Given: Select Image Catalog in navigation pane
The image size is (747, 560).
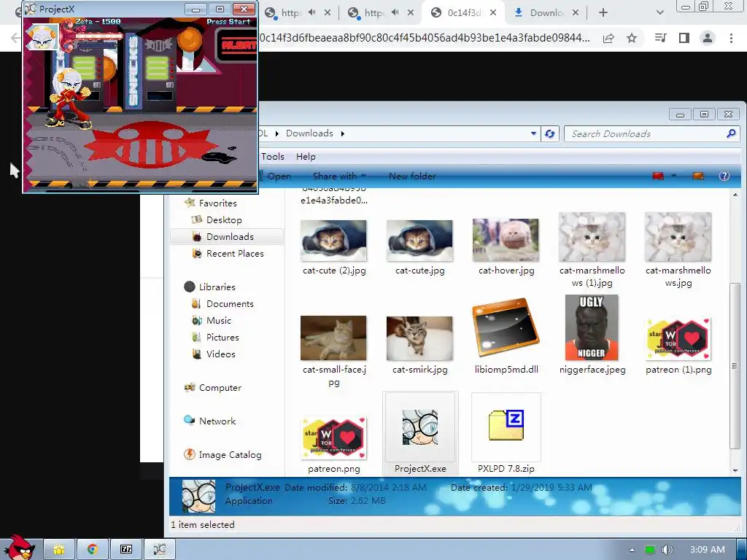Looking at the screenshot, I should (230, 455).
